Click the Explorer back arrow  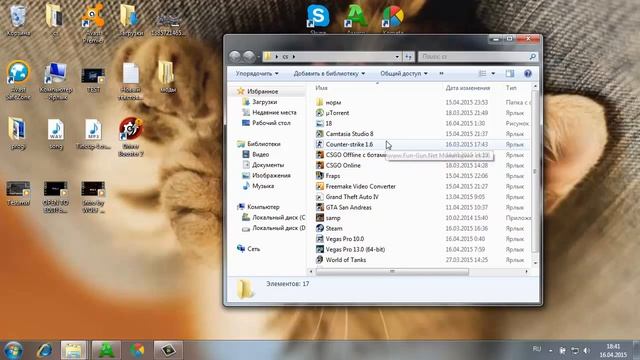pyautogui.click(x=235, y=56)
